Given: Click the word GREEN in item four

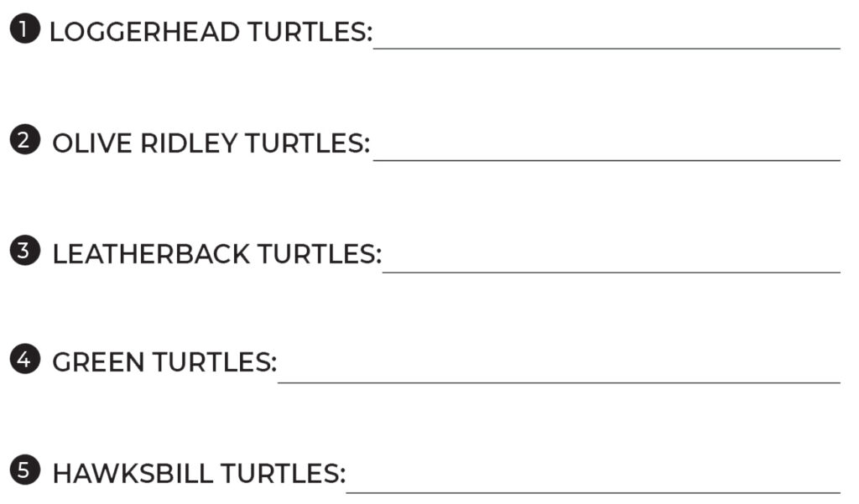Looking at the screenshot, I should (98, 362).
